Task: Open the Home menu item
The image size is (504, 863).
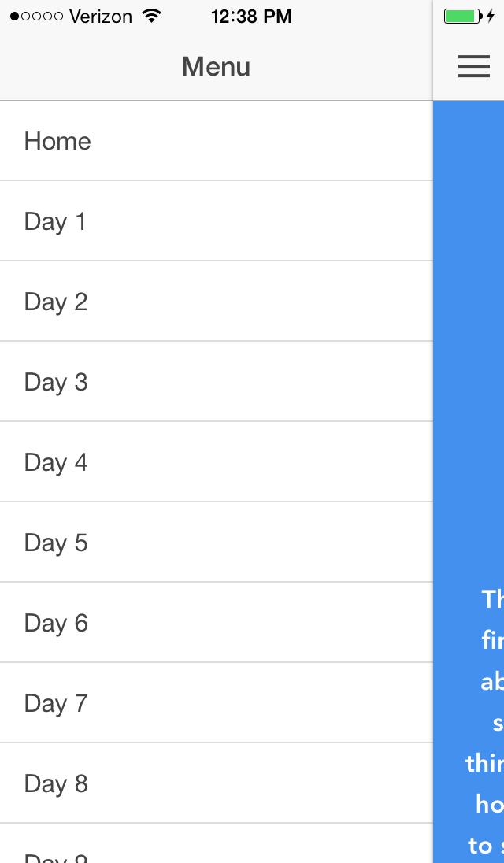Action: (217, 141)
